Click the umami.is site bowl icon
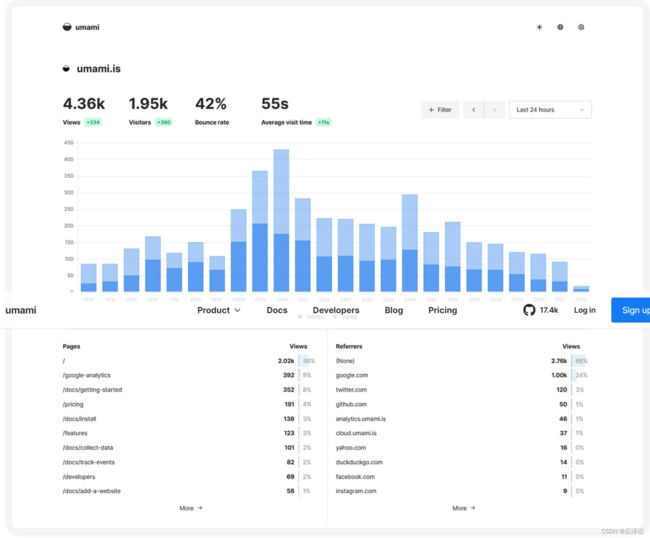Viewport: 650px width, 538px height. tap(66, 68)
